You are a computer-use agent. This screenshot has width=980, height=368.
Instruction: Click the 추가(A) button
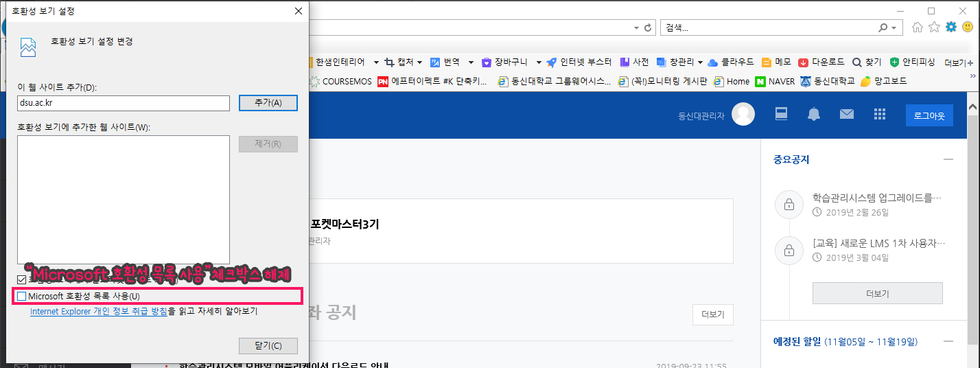pos(268,102)
